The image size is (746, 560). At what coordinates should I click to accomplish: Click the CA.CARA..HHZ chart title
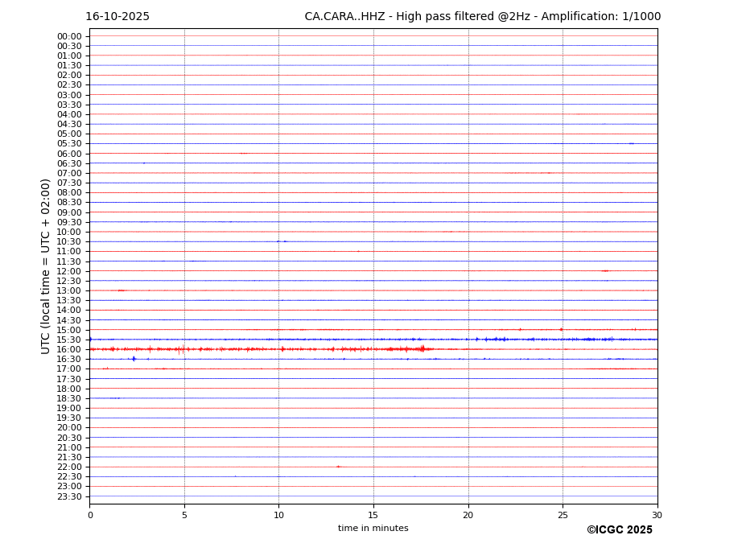click(x=482, y=17)
